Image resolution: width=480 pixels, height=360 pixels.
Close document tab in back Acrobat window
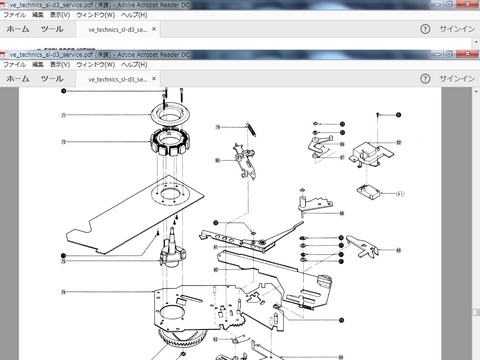pos(154,29)
